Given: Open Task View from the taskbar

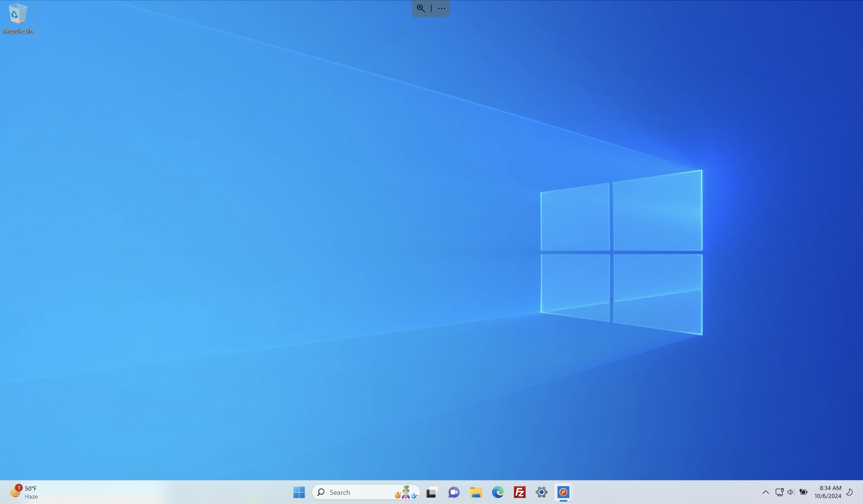Looking at the screenshot, I should point(432,492).
